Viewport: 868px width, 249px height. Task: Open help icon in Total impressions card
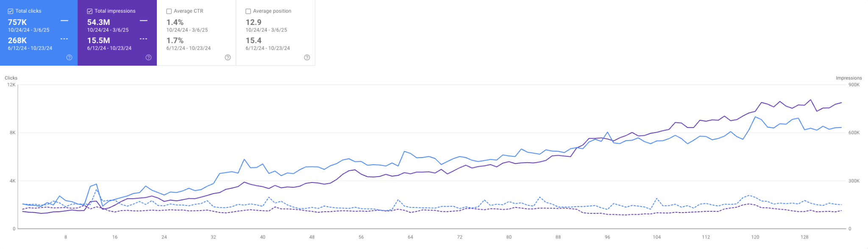pyautogui.click(x=148, y=58)
